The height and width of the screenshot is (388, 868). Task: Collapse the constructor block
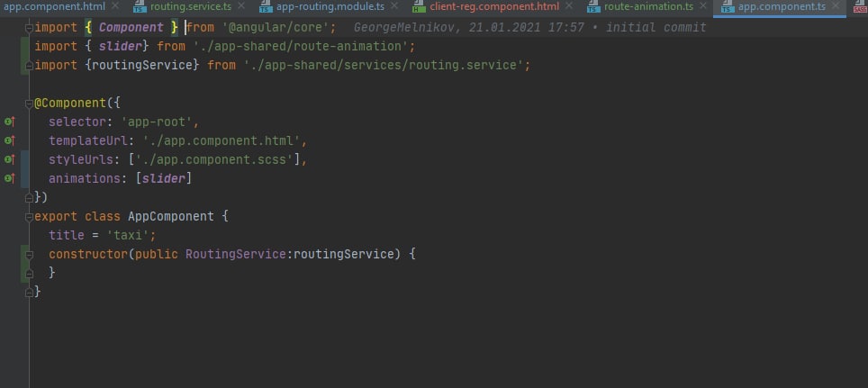tap(29, 254)
